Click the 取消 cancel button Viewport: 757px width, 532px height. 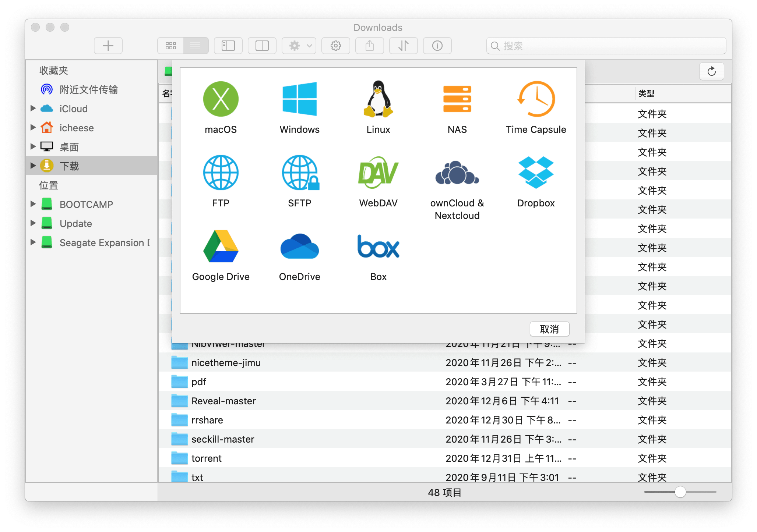click(x=549, y=329)
